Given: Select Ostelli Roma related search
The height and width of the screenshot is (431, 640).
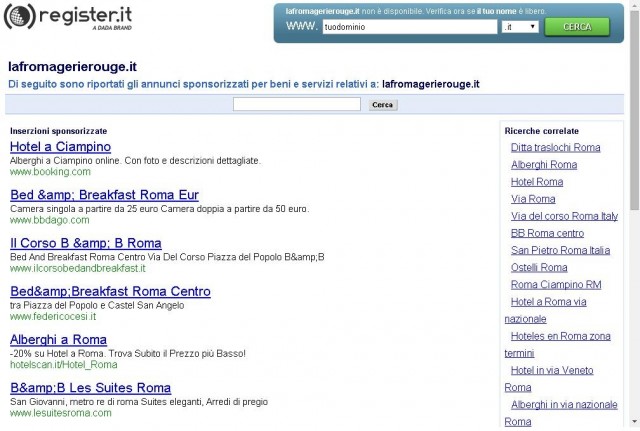Looking at the screenshot, I should click(x=539, y=267).
